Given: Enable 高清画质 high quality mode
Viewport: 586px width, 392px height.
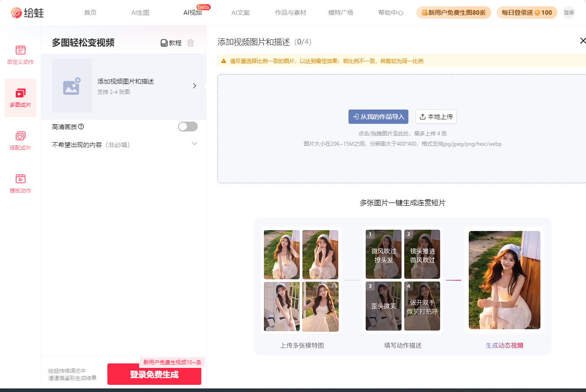Looking at the screenshot, I should (x=187, y=126).
